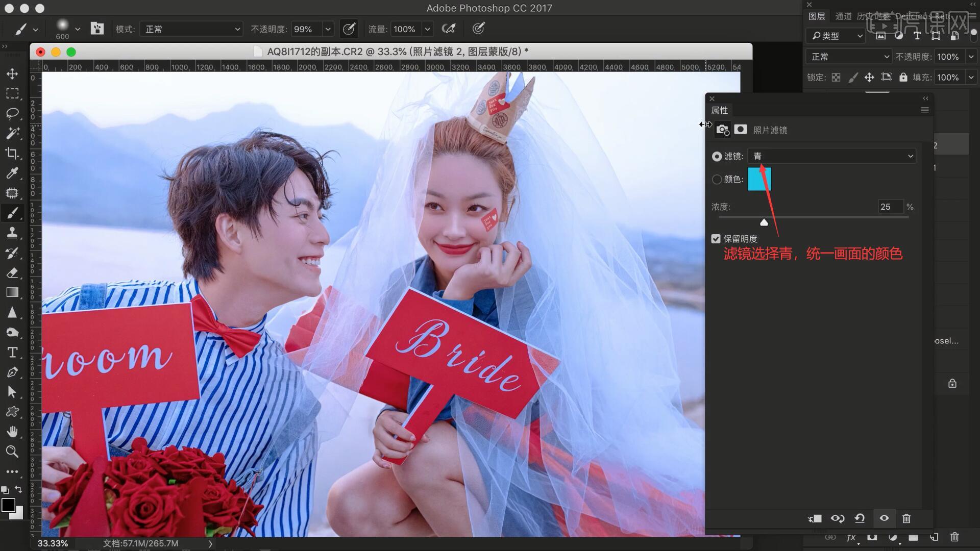Screen dimensions: 980x551
Task: Select the Move tool
Action: point(12,74)
